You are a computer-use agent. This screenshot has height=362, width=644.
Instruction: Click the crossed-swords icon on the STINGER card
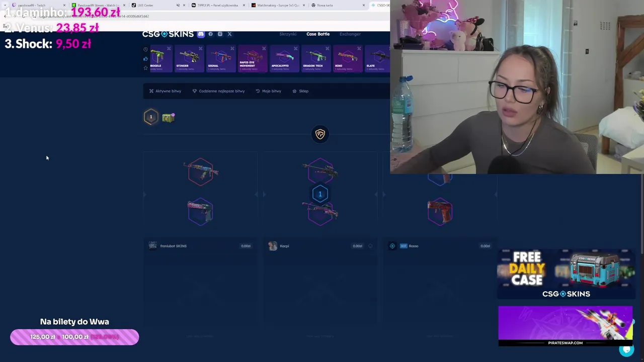(200, 49)
